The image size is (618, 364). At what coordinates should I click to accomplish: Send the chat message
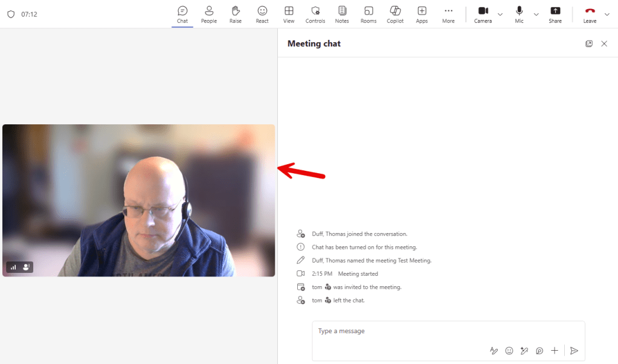click(575, 351)
